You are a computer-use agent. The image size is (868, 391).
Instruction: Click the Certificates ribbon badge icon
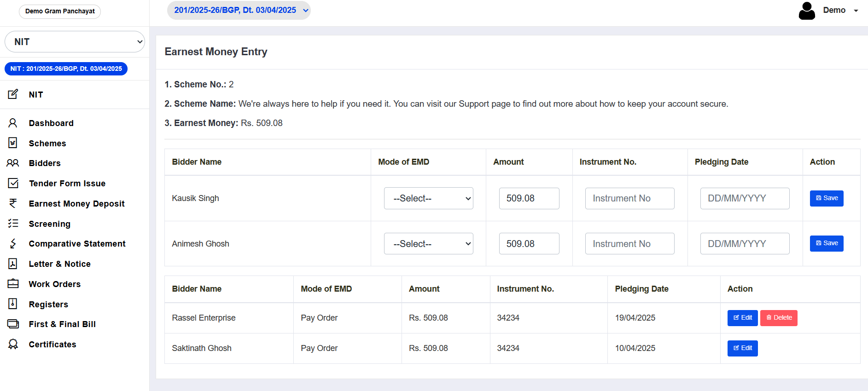point(13,344)
